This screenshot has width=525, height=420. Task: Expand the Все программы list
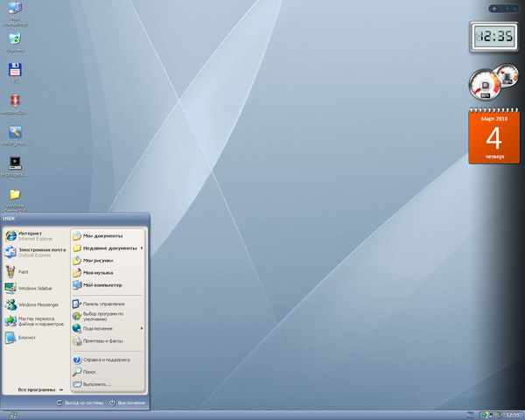click(x=39, y=389)
